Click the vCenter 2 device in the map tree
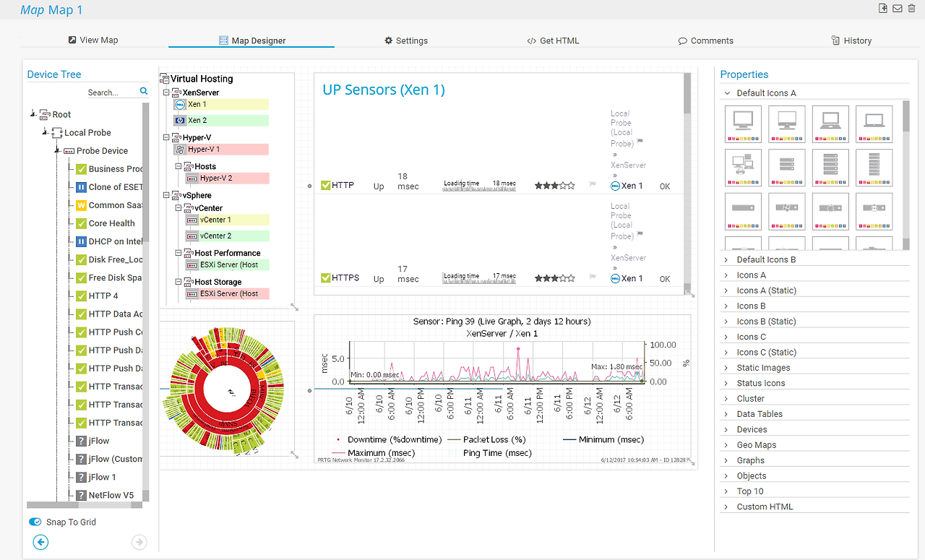 228,236
